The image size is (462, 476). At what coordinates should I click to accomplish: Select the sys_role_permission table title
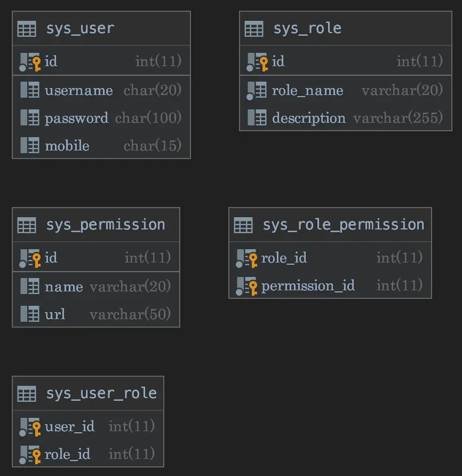pos(343,225)
